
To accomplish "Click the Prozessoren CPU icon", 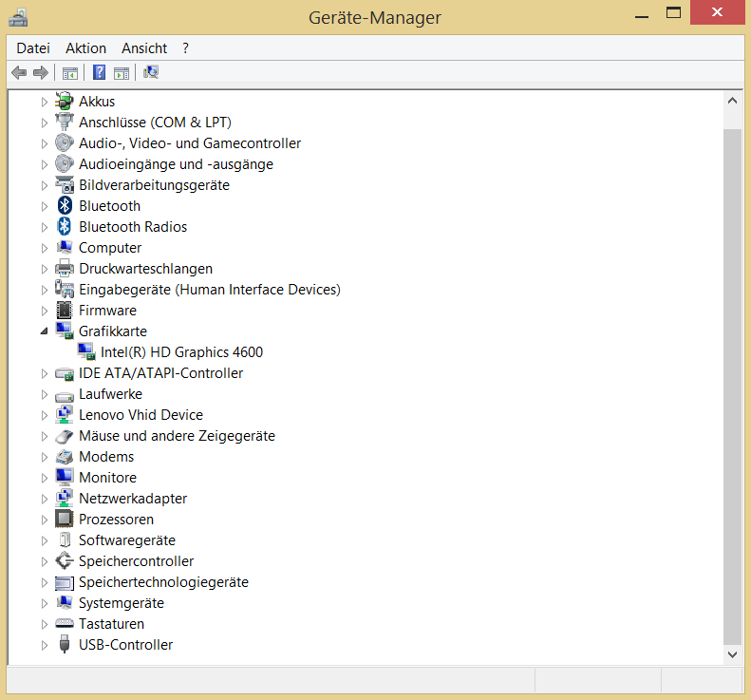I will (65, 519).
